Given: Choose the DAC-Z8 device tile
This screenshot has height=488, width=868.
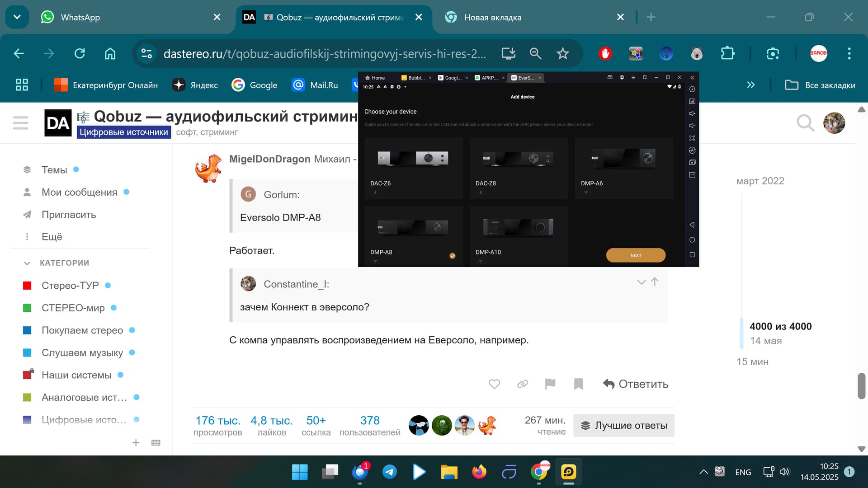Looking at the screenshot, I should [519, 167].
